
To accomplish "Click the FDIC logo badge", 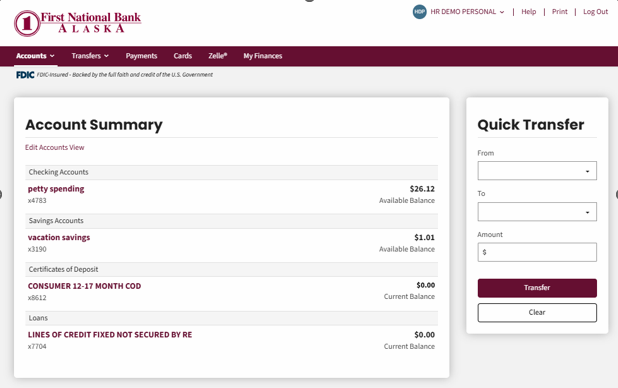I will tap(25, 75).
